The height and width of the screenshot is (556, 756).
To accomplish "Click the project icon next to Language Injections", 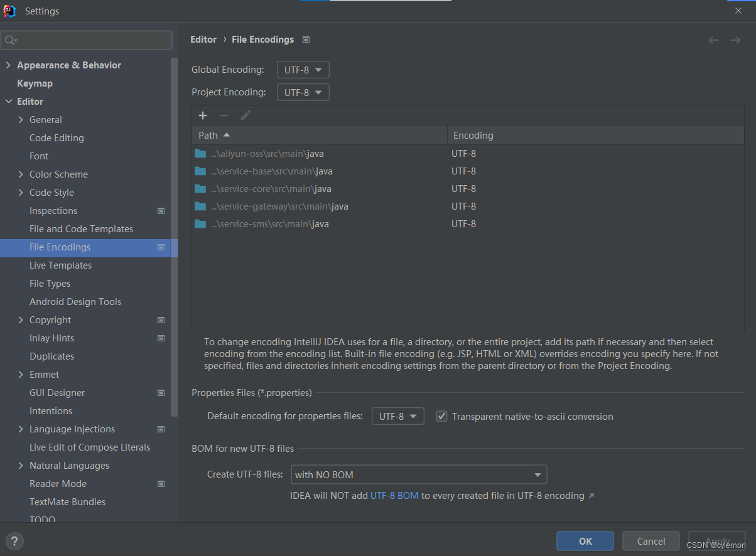I will coord(161,429).
